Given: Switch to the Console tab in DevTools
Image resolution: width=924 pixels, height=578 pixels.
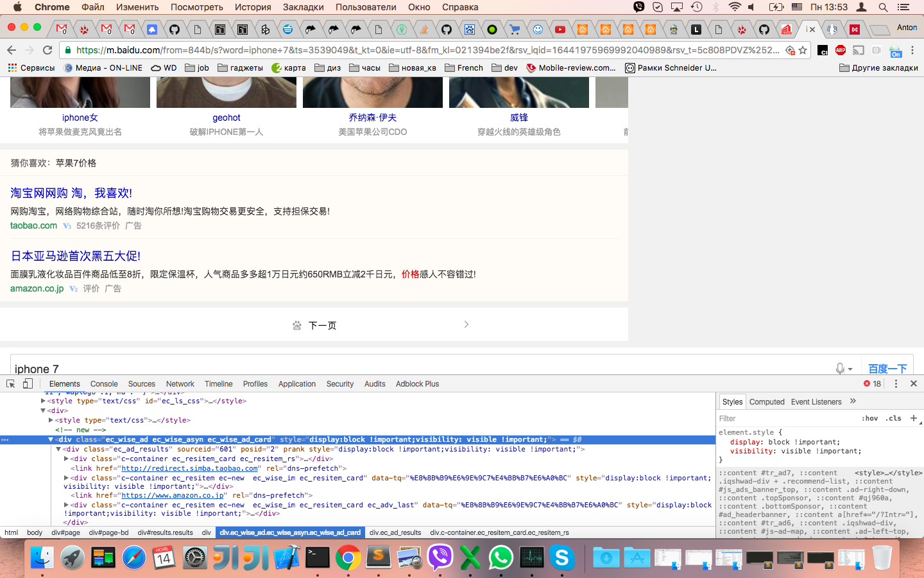Looking at the screenshot, I should pyautogui.click(x=104, y=383).
